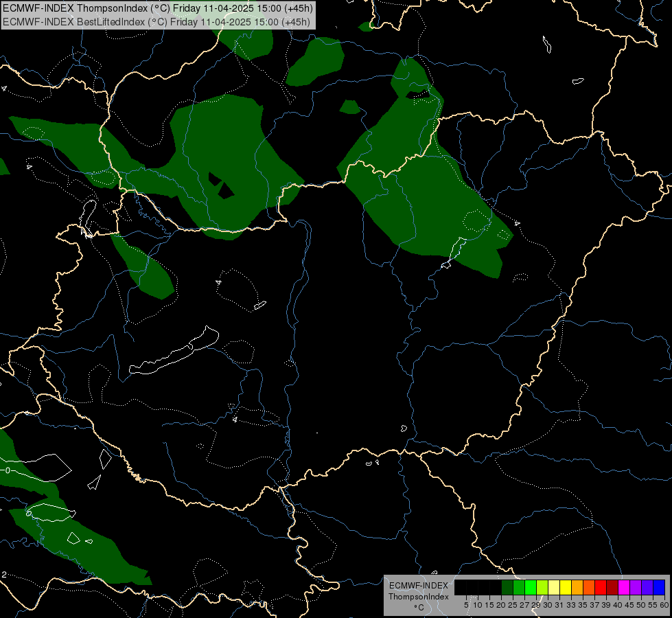Viewport: 672px width, 618px height.
Task: Click the legend tick value 39
Action: tap(606, 605)
